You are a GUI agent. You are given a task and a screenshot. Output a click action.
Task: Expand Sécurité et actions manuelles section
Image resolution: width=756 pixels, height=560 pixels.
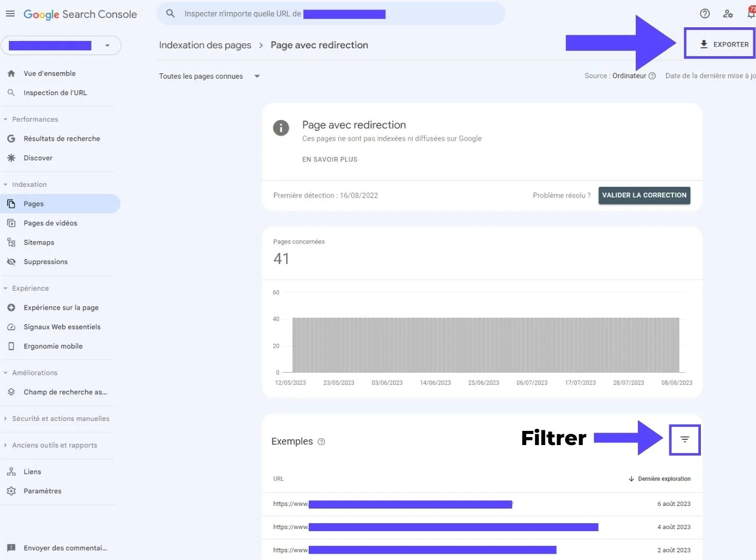point(57,418)
